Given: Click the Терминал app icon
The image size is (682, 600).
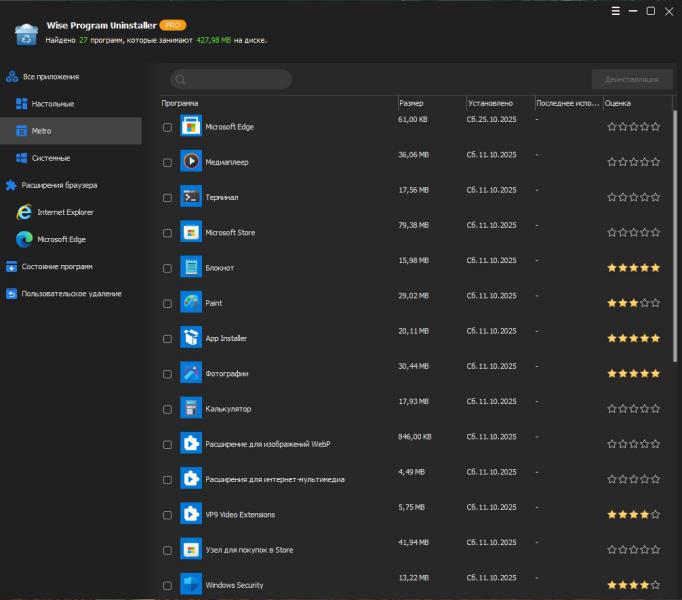Looking at the screenshot, I should [x=191, y=197].
